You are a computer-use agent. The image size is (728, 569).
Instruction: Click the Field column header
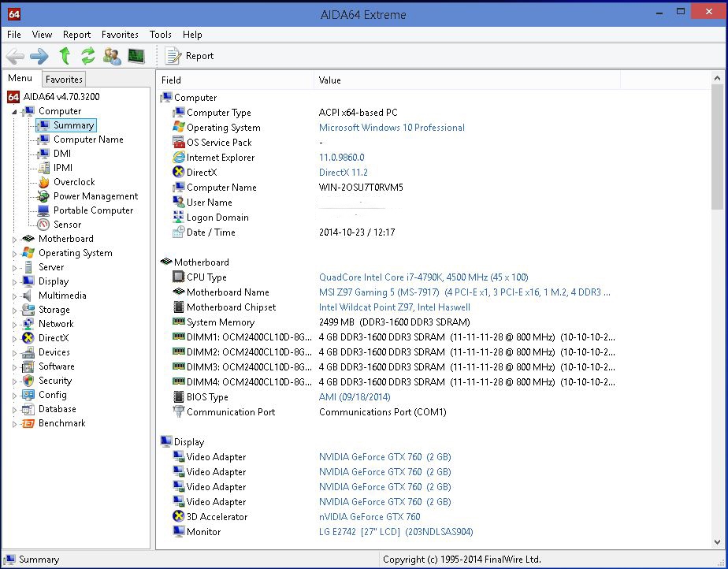tap(172, 80)
